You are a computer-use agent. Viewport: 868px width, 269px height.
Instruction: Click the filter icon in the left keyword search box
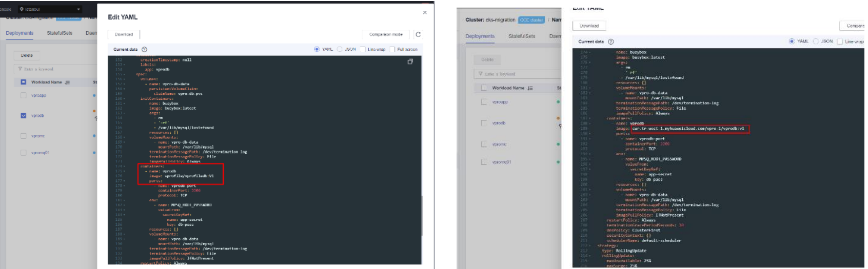coord(21,69)
